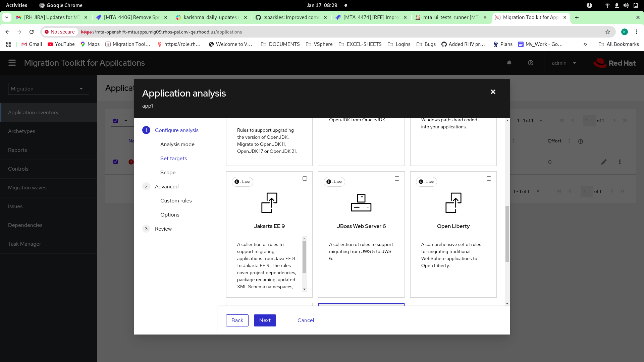Open the Java language dropdown on the JBoss Web Server 6 card

point(334,182)
